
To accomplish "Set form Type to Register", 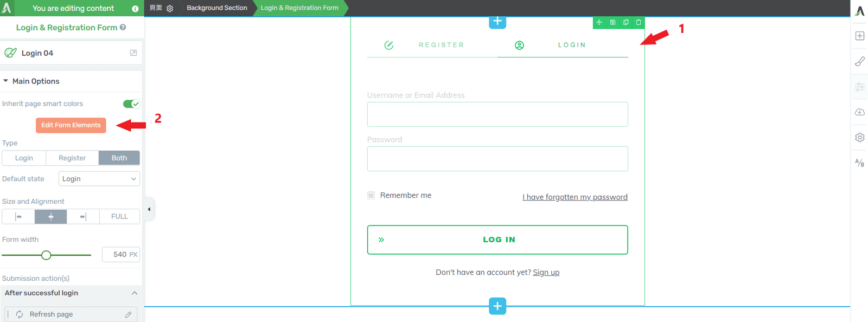I will [x=72, y=158].
